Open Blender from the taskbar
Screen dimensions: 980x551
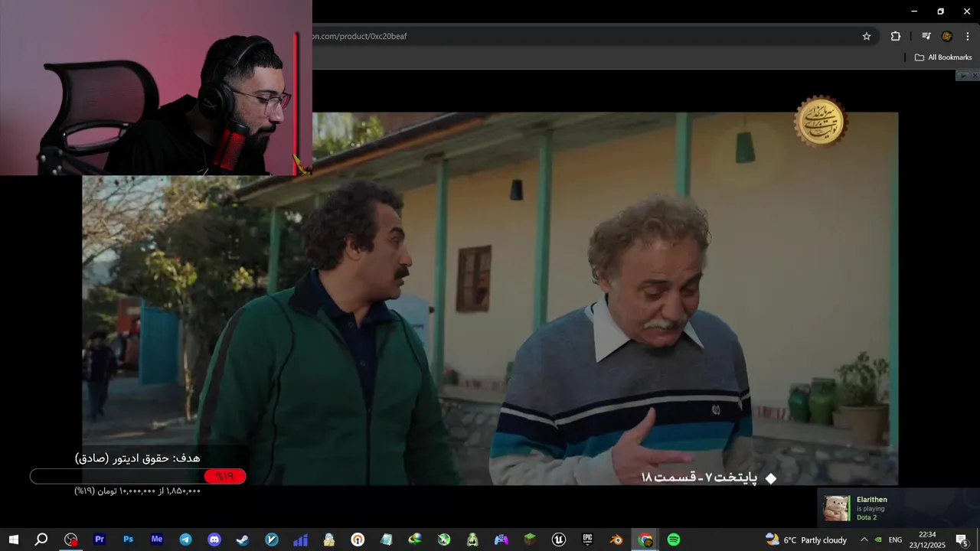[x=616, y=540]
